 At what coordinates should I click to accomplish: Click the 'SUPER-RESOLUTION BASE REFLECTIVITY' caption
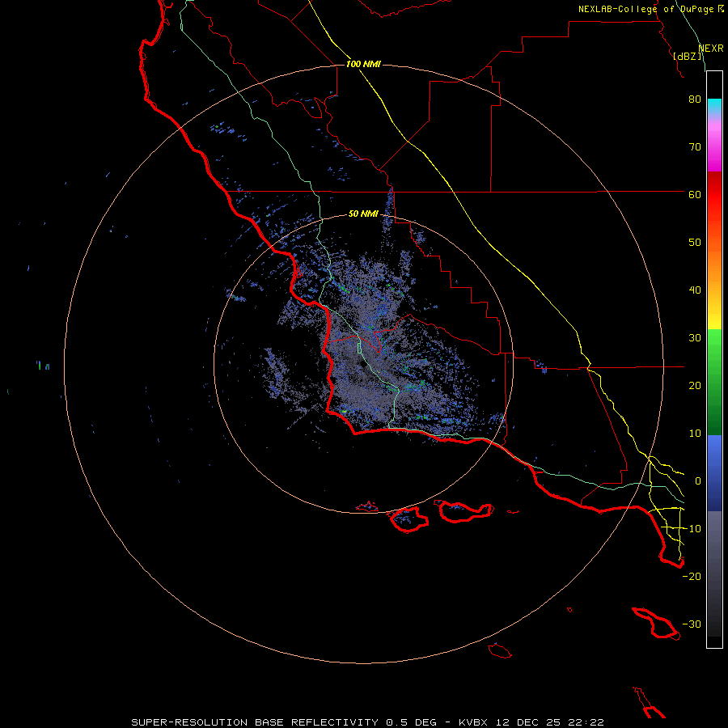[x=255, y=722]
